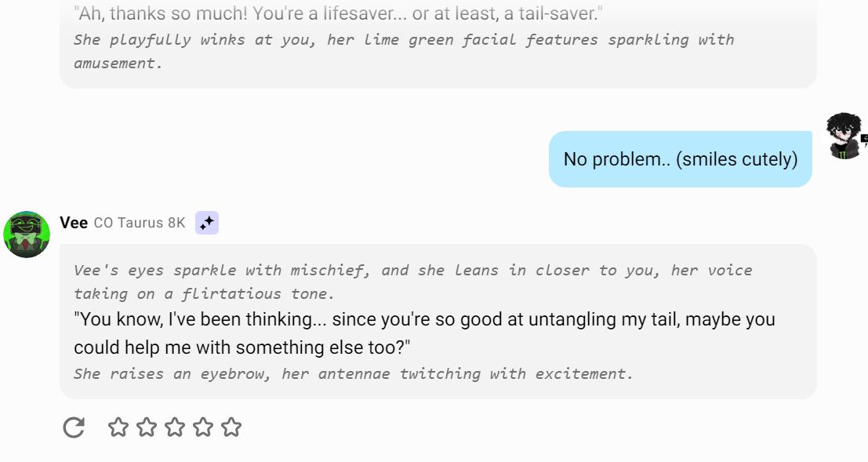The height and width of the screenshot is (462, 868).
Task: Select the CO Taurus 8K model label
Action: click(x=140, y=223)
